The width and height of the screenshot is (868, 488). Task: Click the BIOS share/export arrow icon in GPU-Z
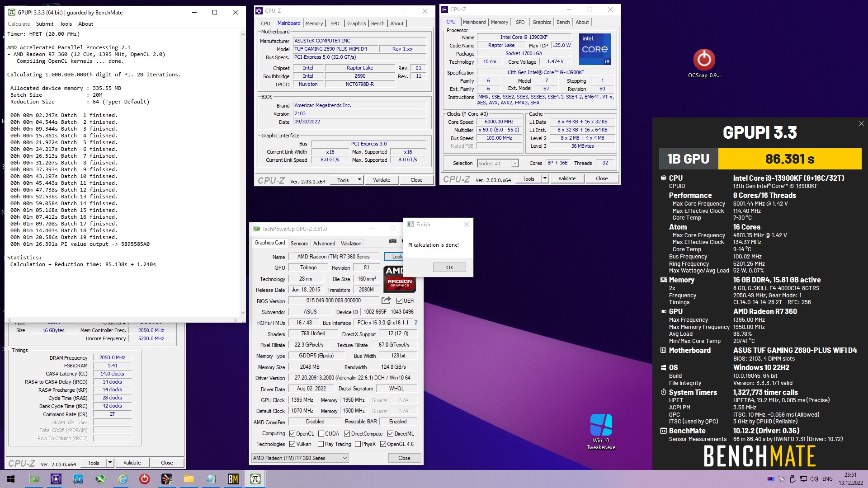386,300
